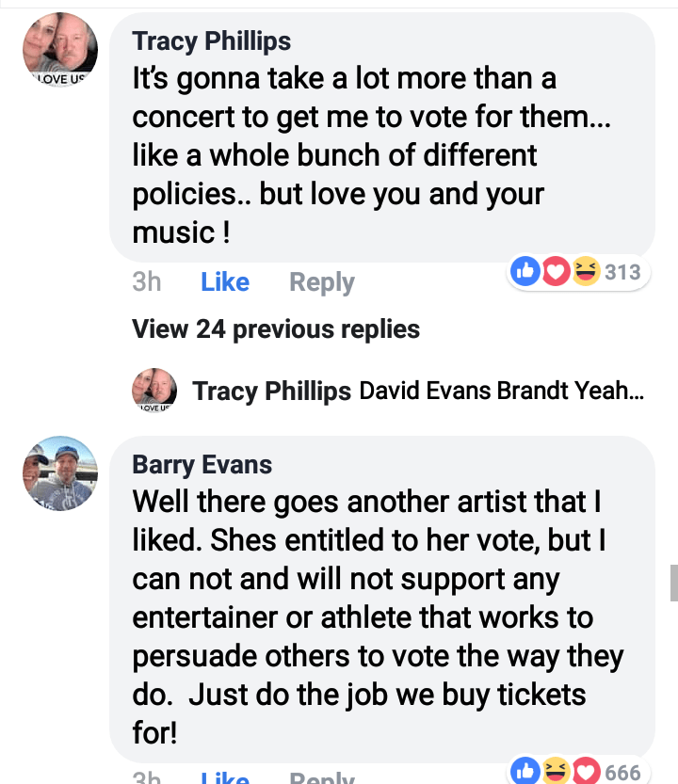Open Tracy Phillips' profile from the comment author name
This screenshot has height=784, width=678.
(x=212, y=40)
